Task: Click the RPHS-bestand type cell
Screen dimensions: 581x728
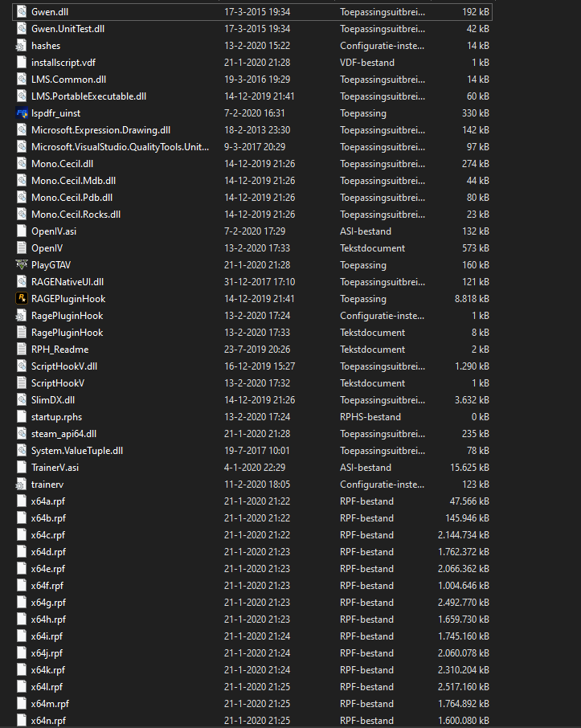Action: coord(370,417)
